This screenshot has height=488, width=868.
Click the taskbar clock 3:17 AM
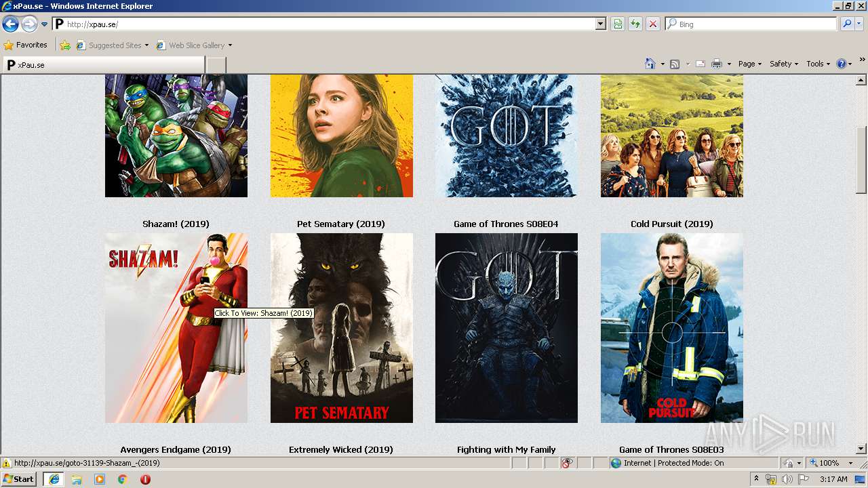coord(833,479)
